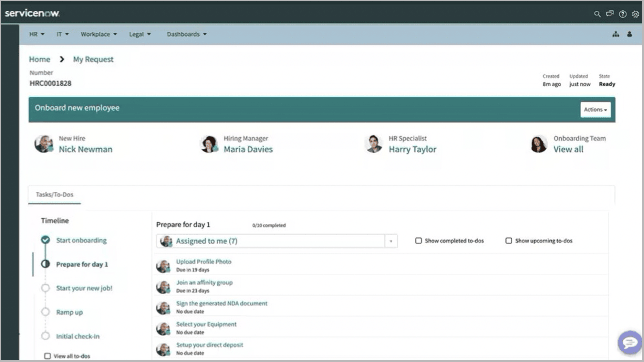The height and width of the screenshot is (362, 644).
Task: Expand Assigned to me filter dropdown
Action: click(390, 241)
